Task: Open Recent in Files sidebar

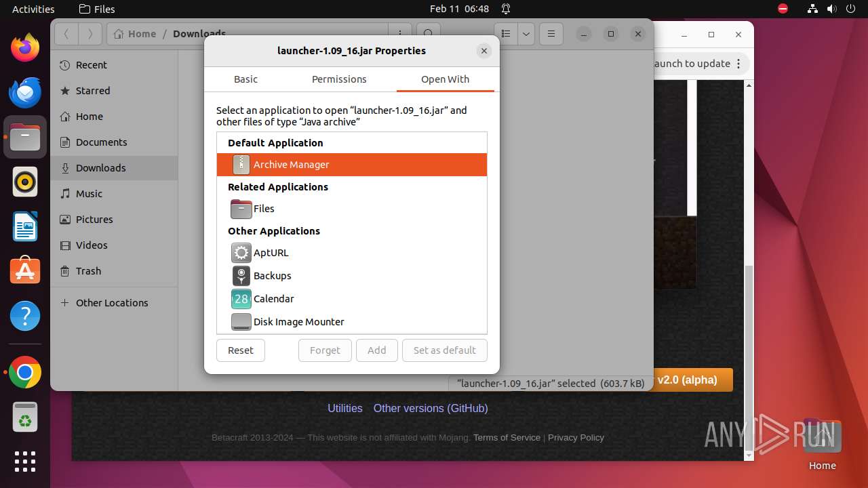Action: coord(114,65)
